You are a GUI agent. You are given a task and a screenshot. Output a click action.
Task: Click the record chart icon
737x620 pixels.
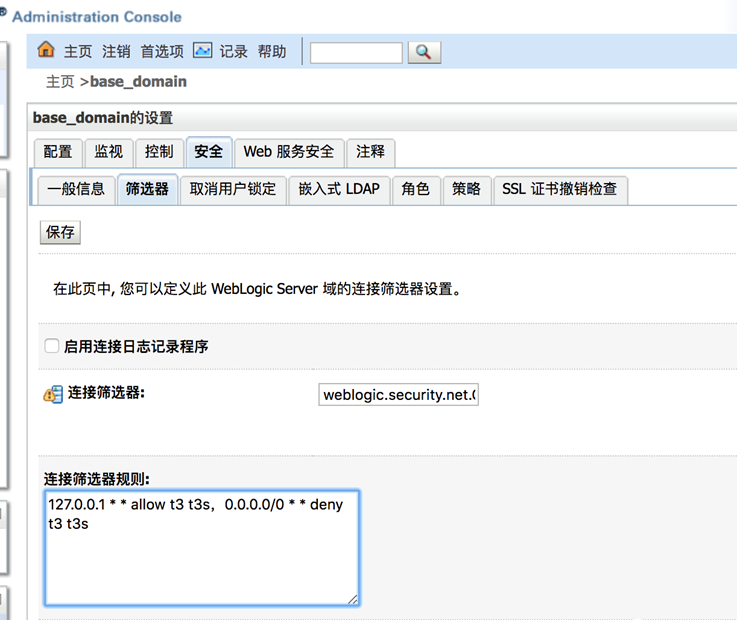[203, 50]
